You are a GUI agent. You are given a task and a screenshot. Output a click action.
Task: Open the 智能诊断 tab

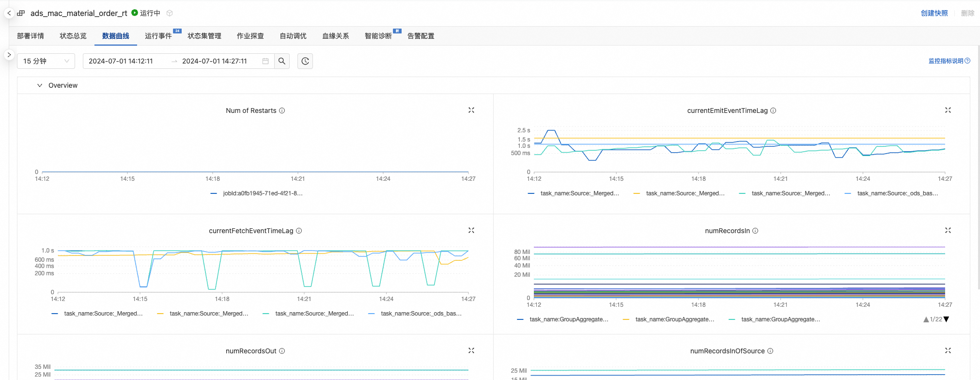378,36
